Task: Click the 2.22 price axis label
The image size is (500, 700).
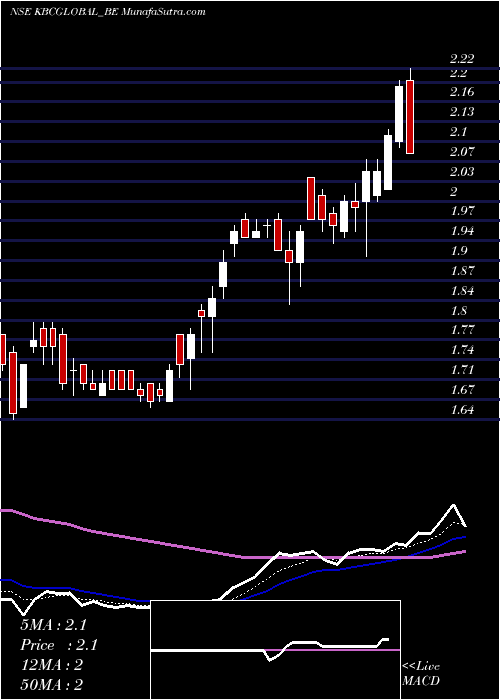Action: 462,58
